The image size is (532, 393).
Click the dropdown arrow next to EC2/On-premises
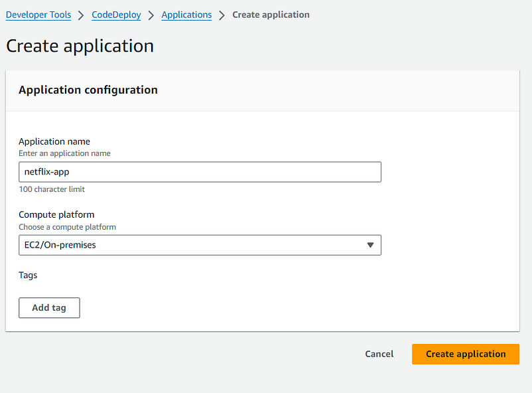pyautogui.click(x=370, y=245)
